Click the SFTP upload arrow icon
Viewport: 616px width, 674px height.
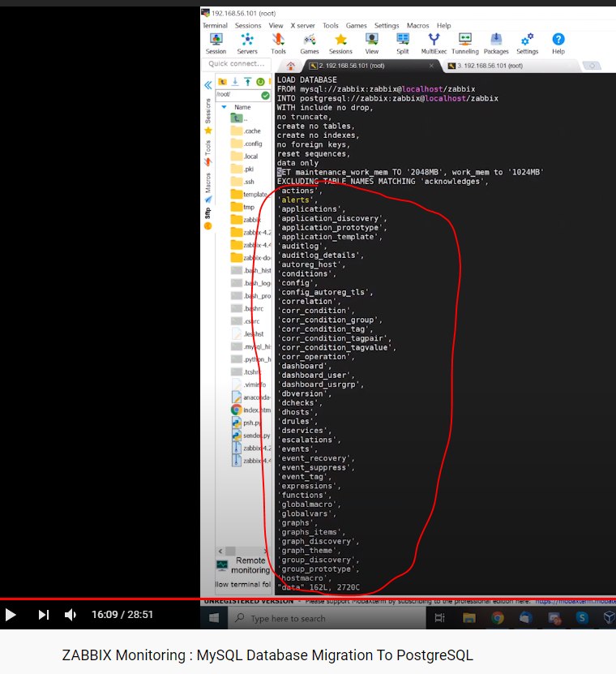click(x=248, y=82)
